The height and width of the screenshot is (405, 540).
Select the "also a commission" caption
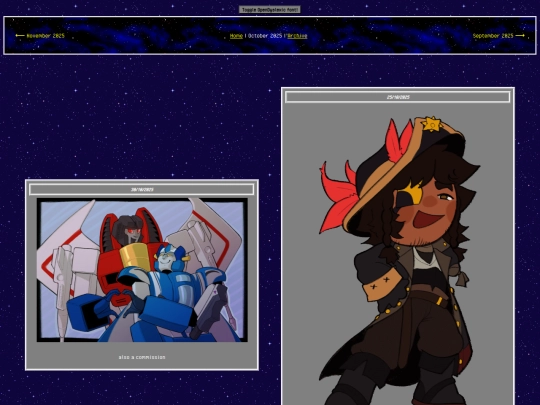coord(142,357)
